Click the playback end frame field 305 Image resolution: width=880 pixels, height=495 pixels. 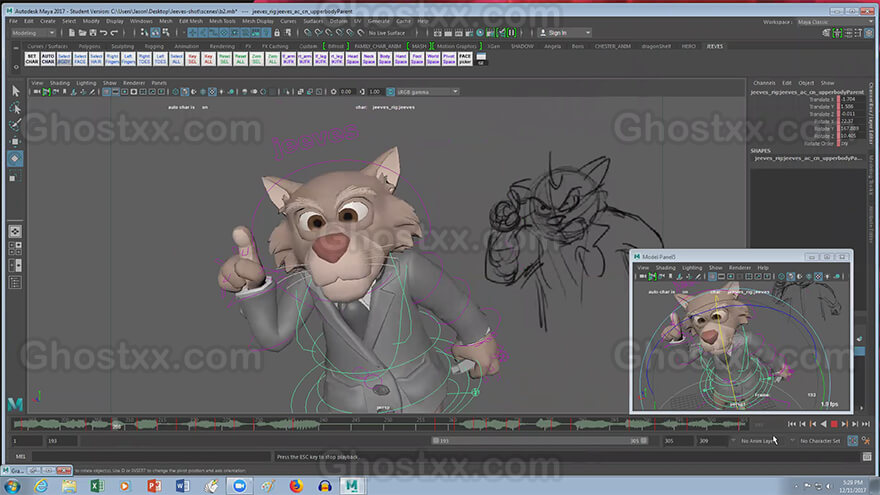(677, 441)
